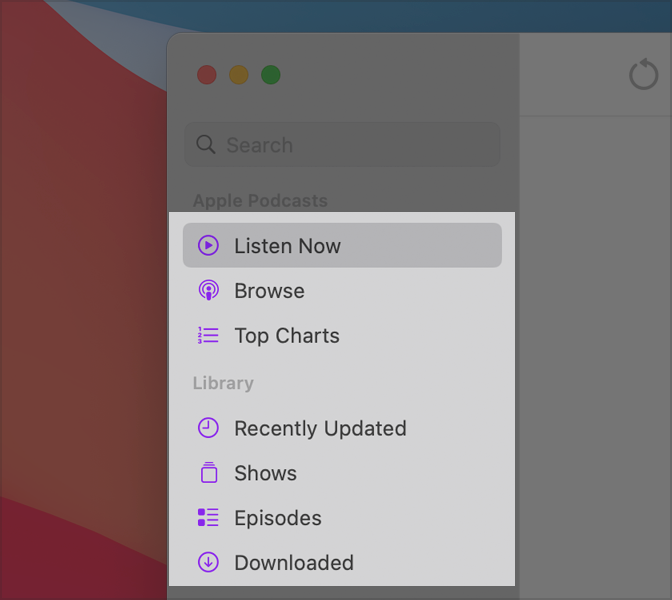This screenshot has width=672, height=600.
Task: Click the magnifying glass search icon
Action: (x=206, y=144)
